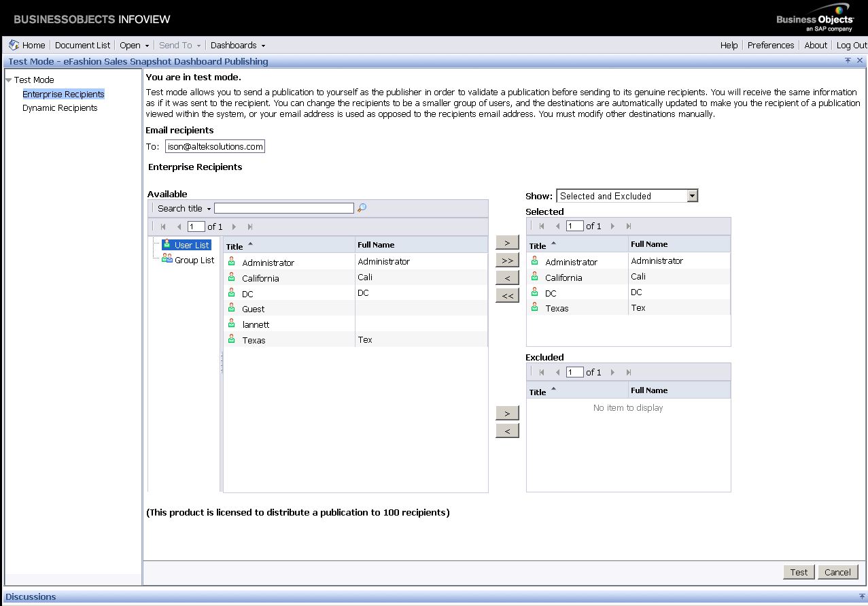The image size is (868, 606).
Task: Go to last page of Selected list
Action: point(629,226)
